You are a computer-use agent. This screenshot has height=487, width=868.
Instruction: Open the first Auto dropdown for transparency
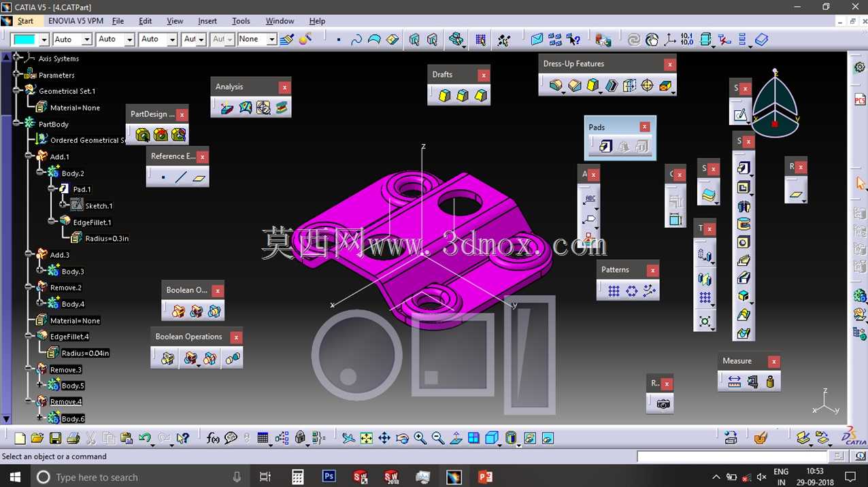click(86, 39)
